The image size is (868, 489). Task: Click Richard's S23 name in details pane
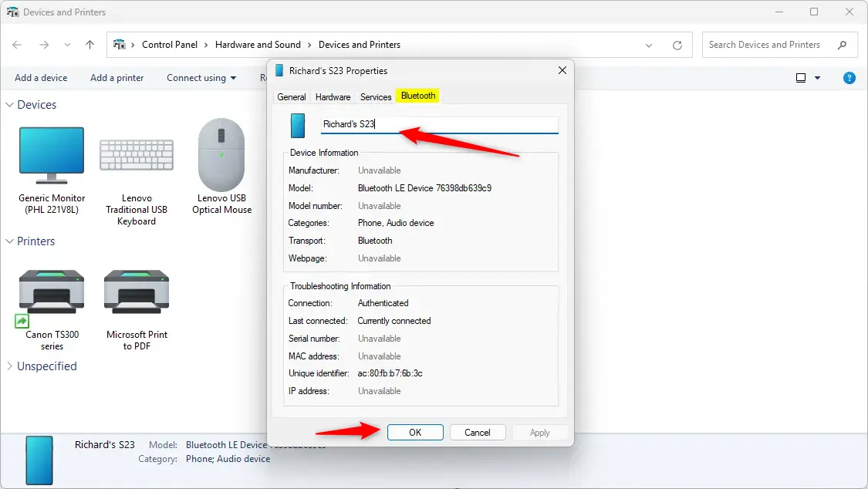pyautogui.click(x=105, y=445)
